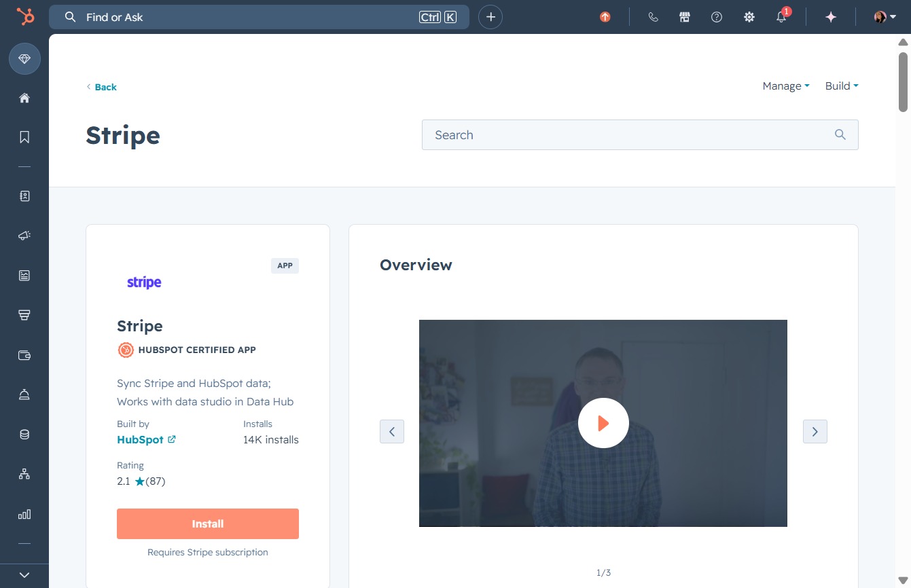Click the page scrollbar thumb
Image resolution: width=911 pixels, height=588 pixels.
[904, 81]
